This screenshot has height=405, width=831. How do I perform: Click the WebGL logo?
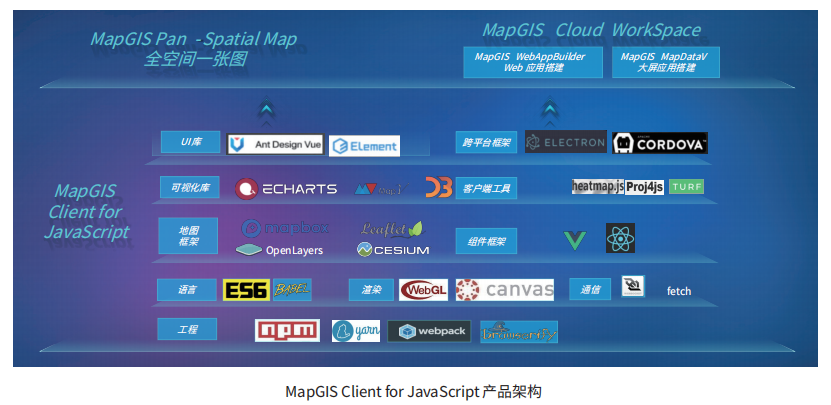tap(423, 290)
